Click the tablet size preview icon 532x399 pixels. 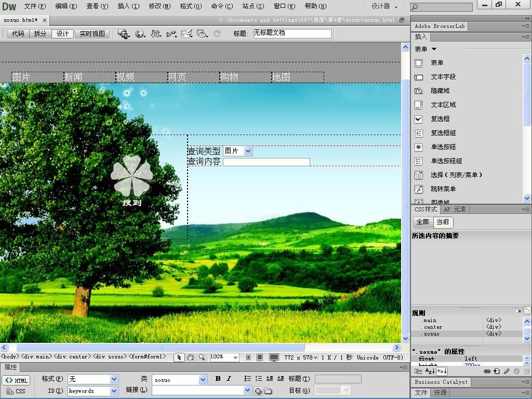(260, 357)
